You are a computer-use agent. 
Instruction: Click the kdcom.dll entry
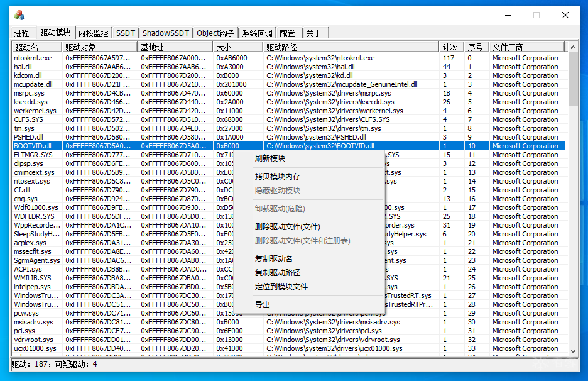click(288, 75)
